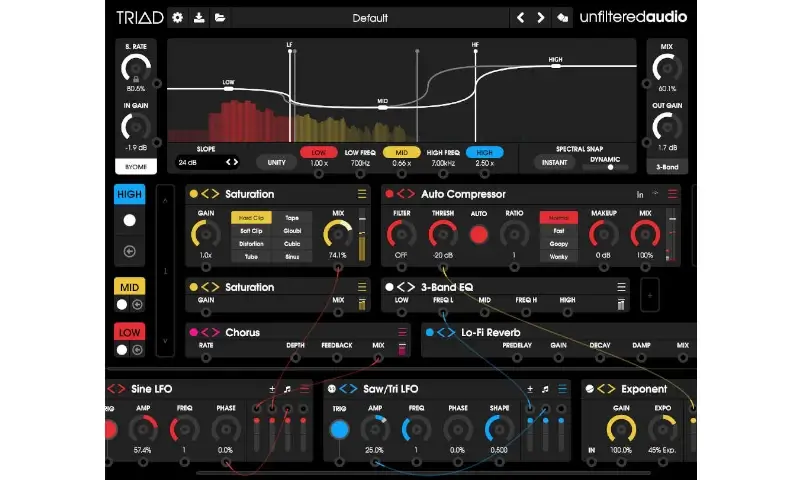Select Soft Clip saturation mode
This screenshot has height=480, width=800.
coord(251,231)
